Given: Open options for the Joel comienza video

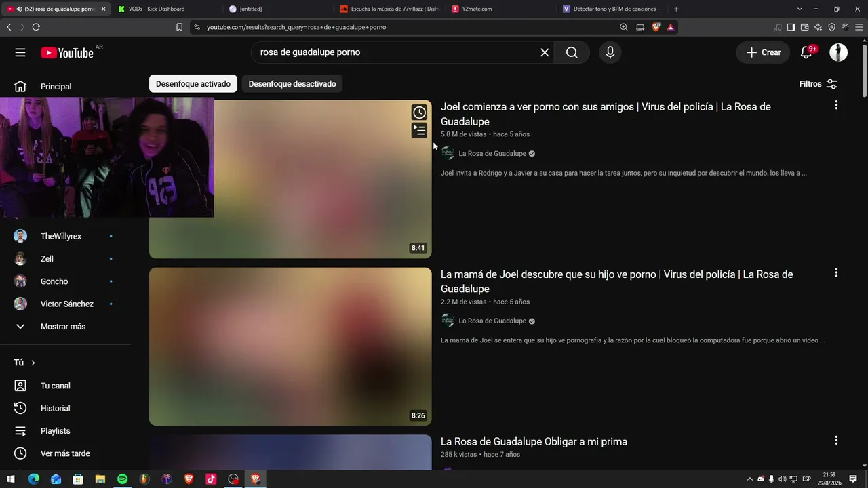Looking at the screenshot, I should 836,105.
